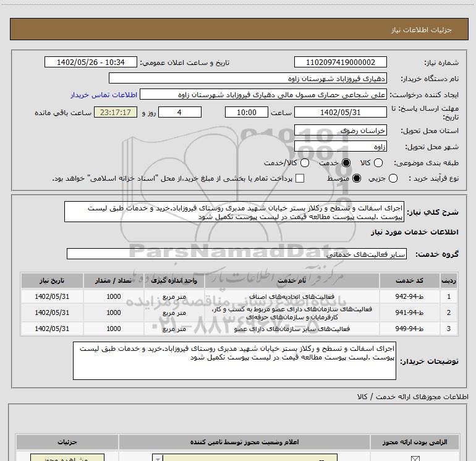
Task: Click service code ط-94-941
Action: [409, 312]
